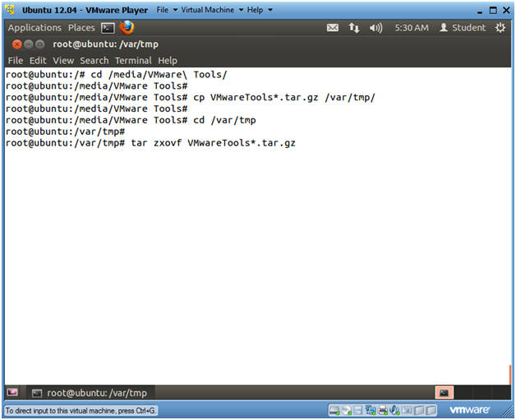Select the active workspace in the workspace switcher
516x420 pixels.
pyautogui.click(x=445, y=392)
